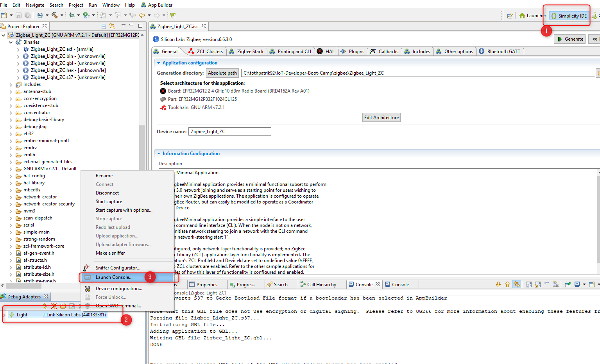The width and height of the screenshot is (600, 364).
Task: Click the New wizard toolbar icon
Action: point(4,15)
